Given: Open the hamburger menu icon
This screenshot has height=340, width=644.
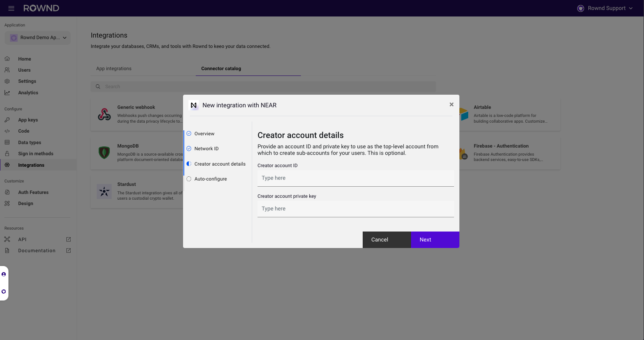Looking at the screenshot, I should (x=11, y=8).
